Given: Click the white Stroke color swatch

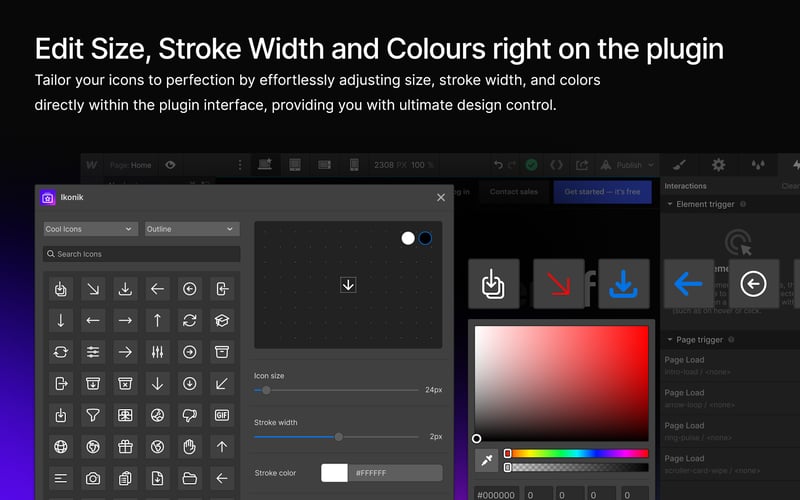Looking at the screenshot, I should [x=334, y=473].
